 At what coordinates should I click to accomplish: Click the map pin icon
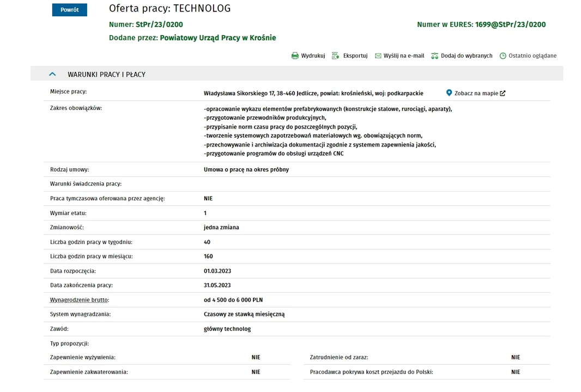click(449, 93)
